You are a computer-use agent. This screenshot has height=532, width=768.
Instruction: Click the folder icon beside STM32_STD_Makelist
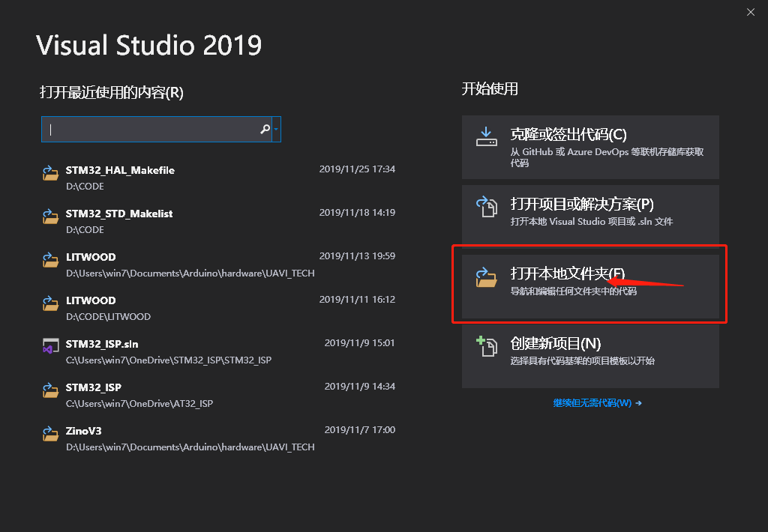tap(50, 217)
